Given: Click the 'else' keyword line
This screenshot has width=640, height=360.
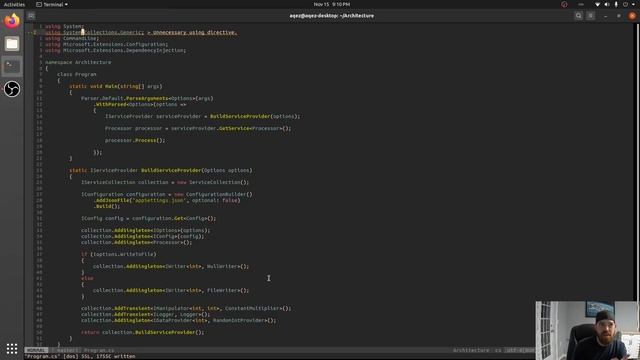Looking at the screenshot, I should click(x=87, y=278).
